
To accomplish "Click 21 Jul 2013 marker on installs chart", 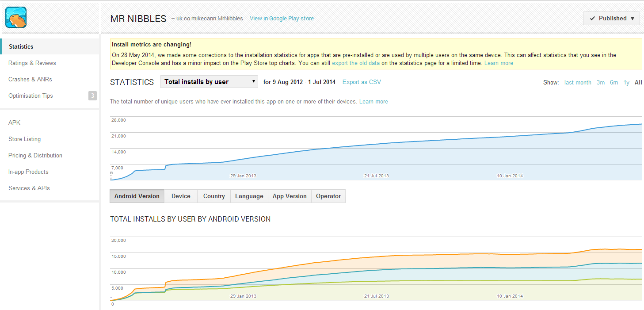I will click(376, 176).
